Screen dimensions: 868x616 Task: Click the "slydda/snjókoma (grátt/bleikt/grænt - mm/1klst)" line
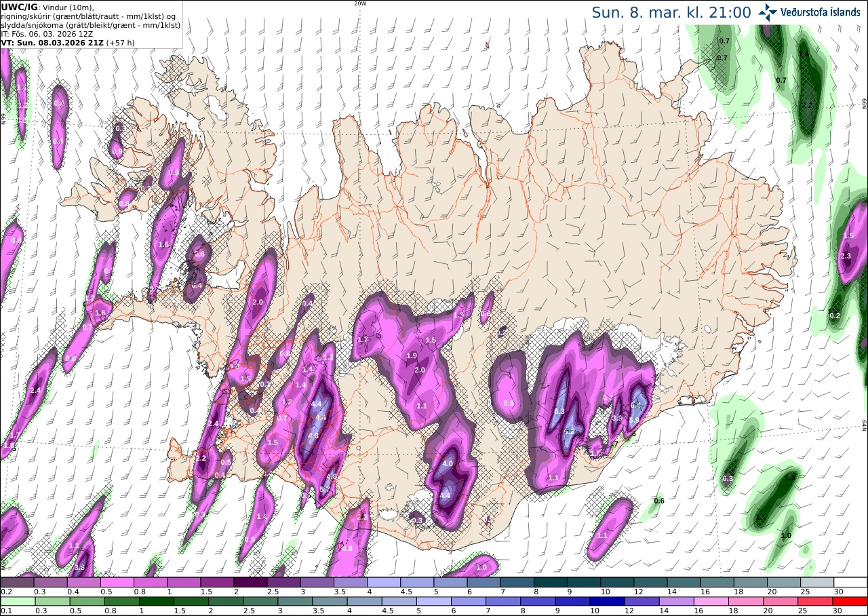tap(90, 24)
